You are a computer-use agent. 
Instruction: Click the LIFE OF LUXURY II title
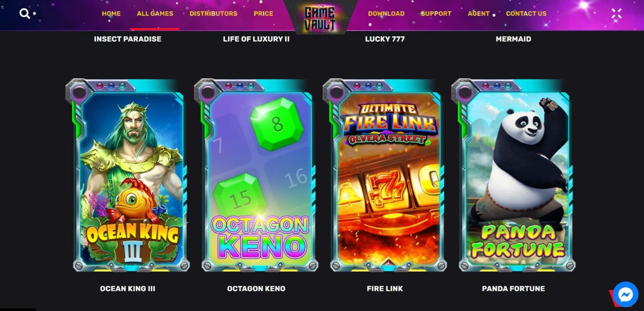click(256, 39)
